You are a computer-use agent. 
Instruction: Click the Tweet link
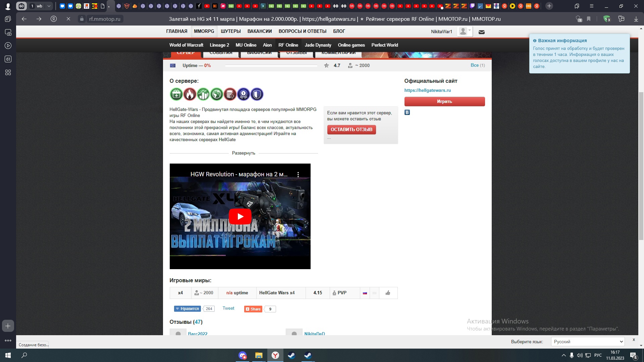tap(228, 308)
